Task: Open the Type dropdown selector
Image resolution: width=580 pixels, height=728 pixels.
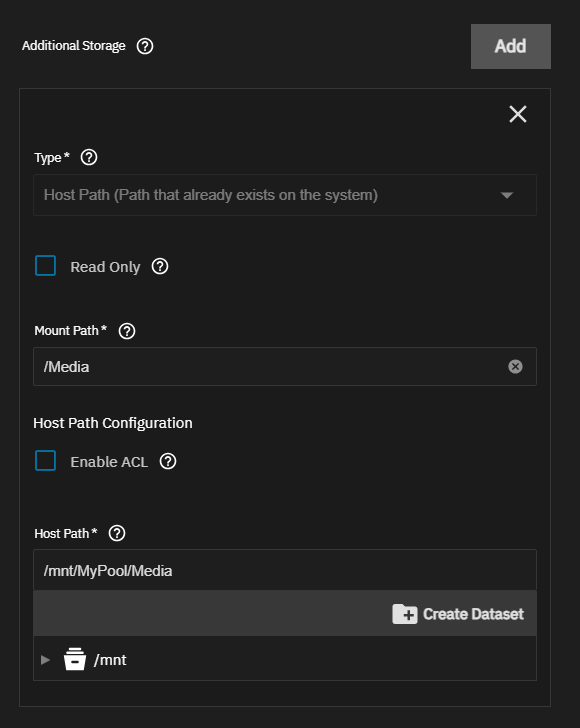Action: coord(285,195)
